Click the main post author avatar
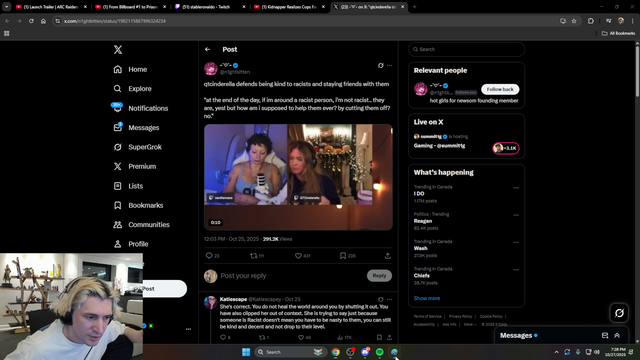Screen dimensions: 640x360 coord(211,69)
